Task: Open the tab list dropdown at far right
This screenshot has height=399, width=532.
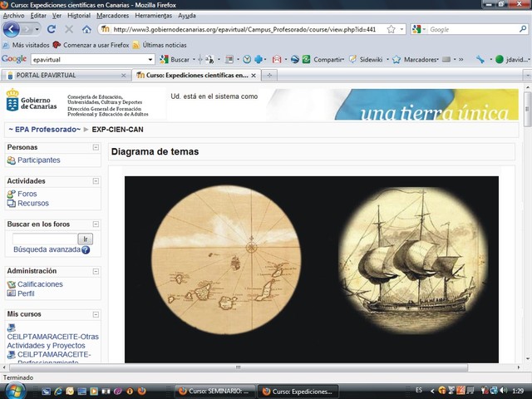Action: point(528,76)
